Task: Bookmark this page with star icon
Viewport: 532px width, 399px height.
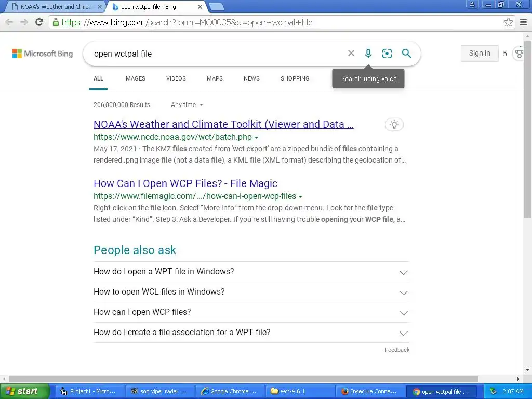Action: tap(508, 22)
